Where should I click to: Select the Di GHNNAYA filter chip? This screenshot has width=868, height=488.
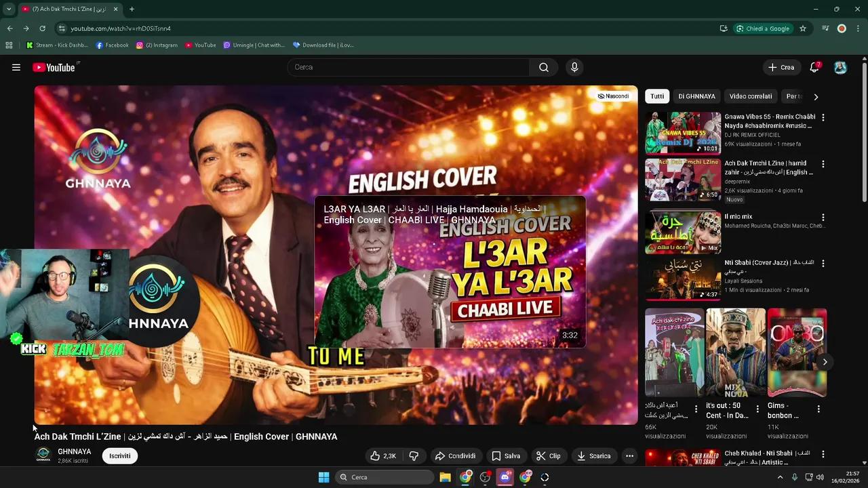(x=696, y=96)
